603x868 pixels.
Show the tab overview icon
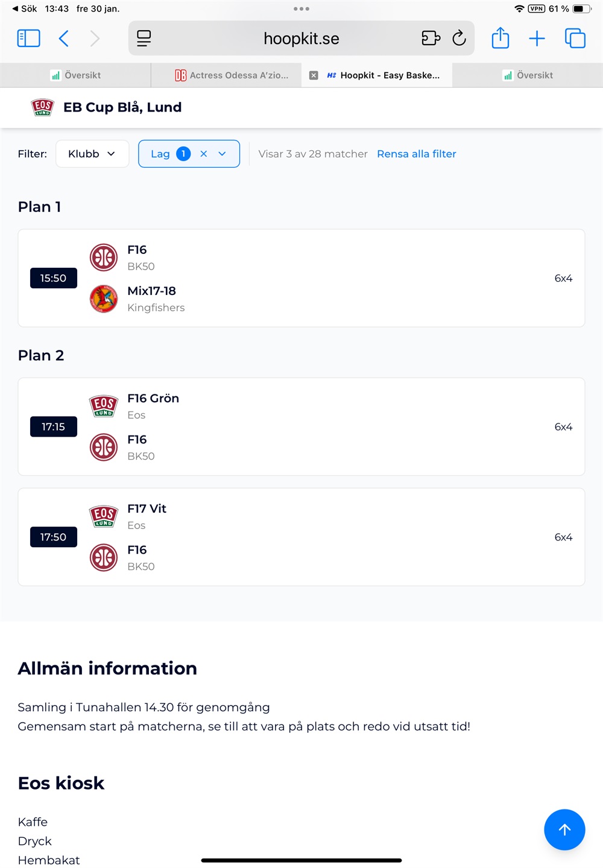tap(575, 39)
